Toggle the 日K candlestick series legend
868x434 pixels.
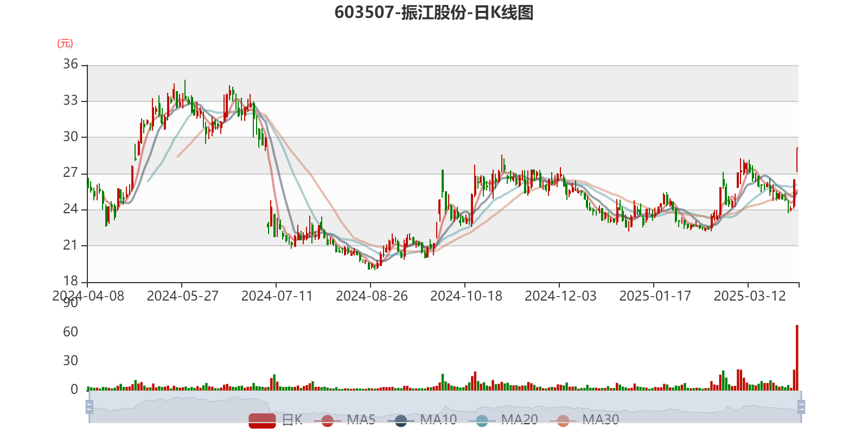275,420
